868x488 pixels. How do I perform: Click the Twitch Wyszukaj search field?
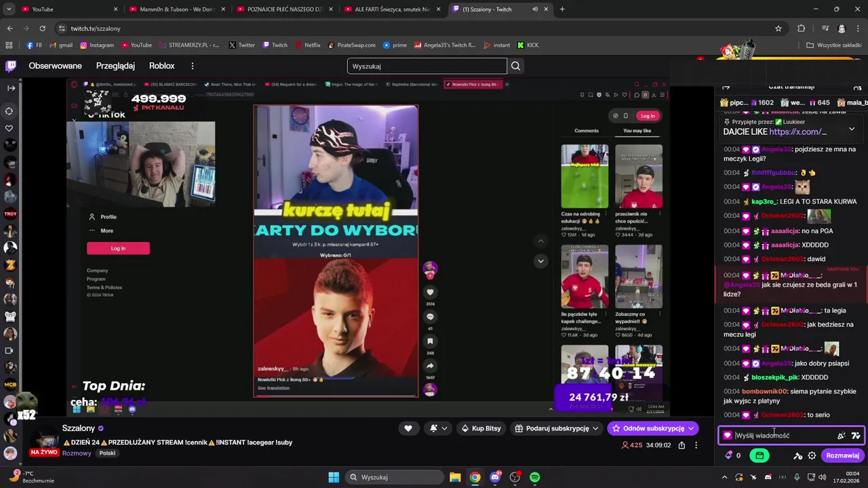pyautogui.click(x=427, y=66)
